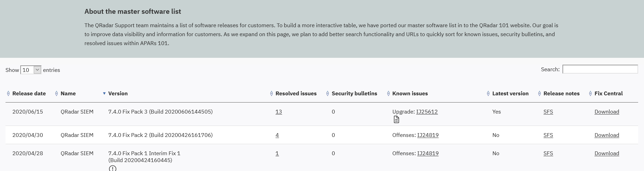The image size is (644, 171).
Task: Open 4 resolved issues for Fix Pack 2
Action: tap(277, 135)
